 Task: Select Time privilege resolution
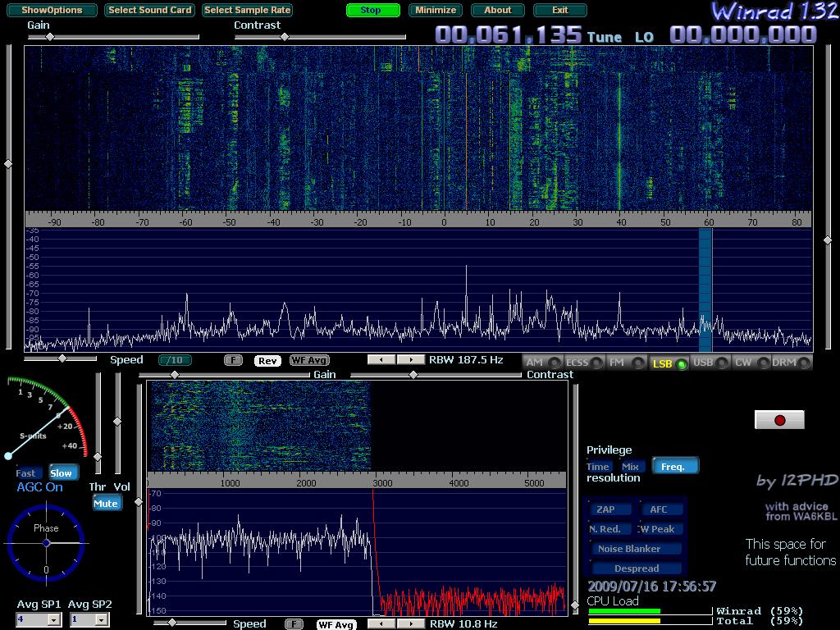pyautogui.click(x=598, y=467)
